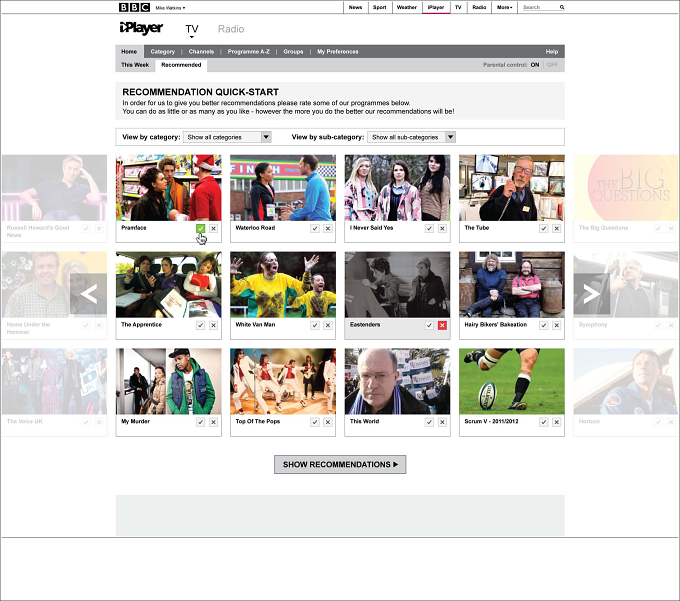The width and height of the screenshot is (680, 601).
Task: Click the search magnifier icon
Action: [562, 7]
